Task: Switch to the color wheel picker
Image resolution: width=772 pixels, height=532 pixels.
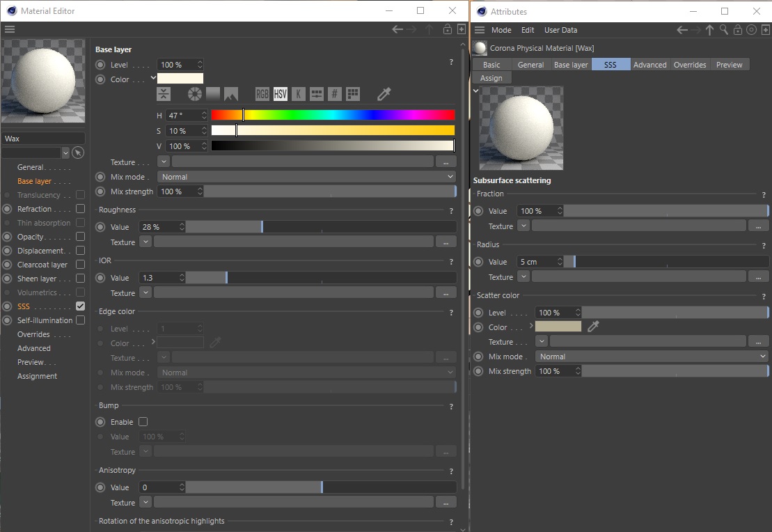Action: [x=194, y=93]
